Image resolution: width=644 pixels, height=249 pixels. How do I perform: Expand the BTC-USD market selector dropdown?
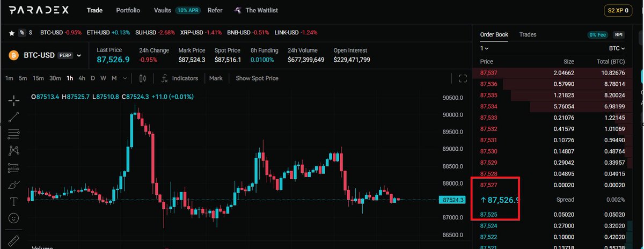click(x=79, y=55)
